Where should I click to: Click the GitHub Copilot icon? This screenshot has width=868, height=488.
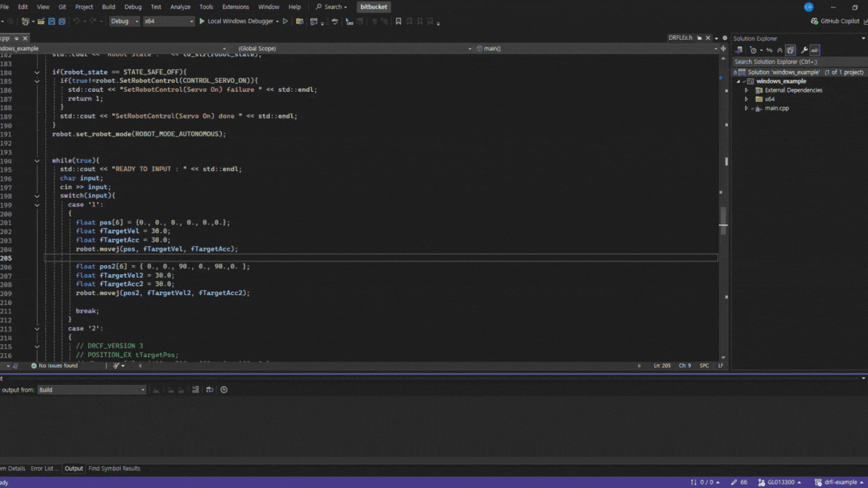point(815,21)
